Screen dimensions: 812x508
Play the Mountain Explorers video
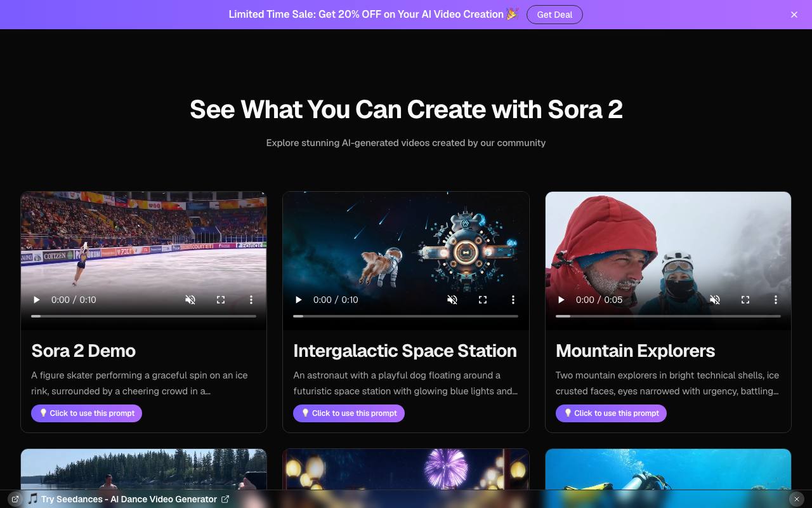pos(561,300)
